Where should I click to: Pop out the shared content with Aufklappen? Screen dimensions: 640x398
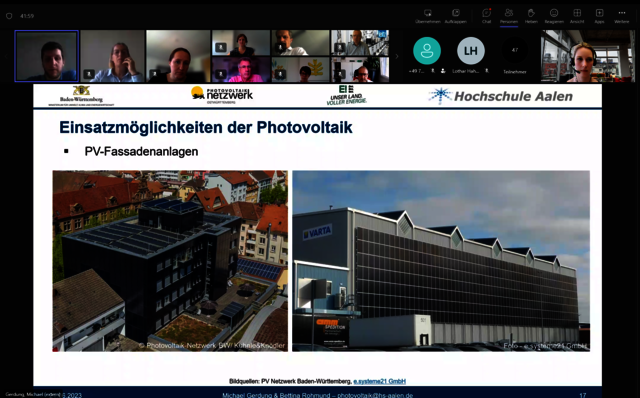[x=456, y=16]
